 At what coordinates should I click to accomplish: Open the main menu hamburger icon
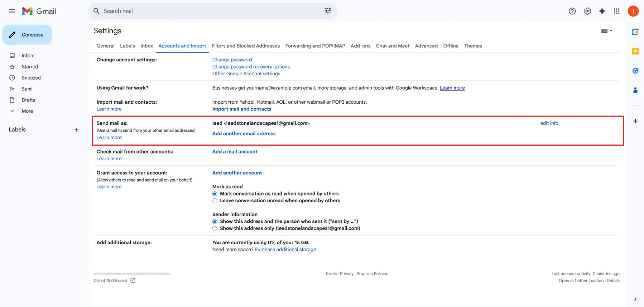12,11
